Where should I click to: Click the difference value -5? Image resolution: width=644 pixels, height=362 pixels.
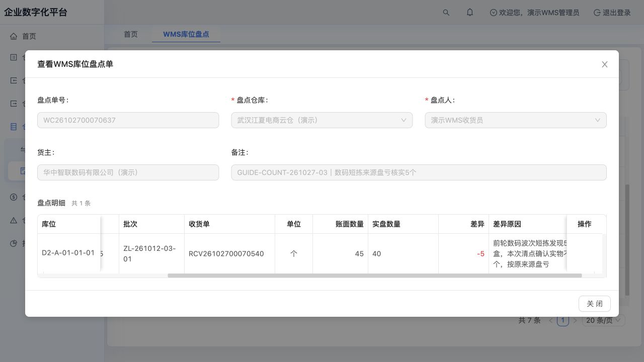(480, 254)
